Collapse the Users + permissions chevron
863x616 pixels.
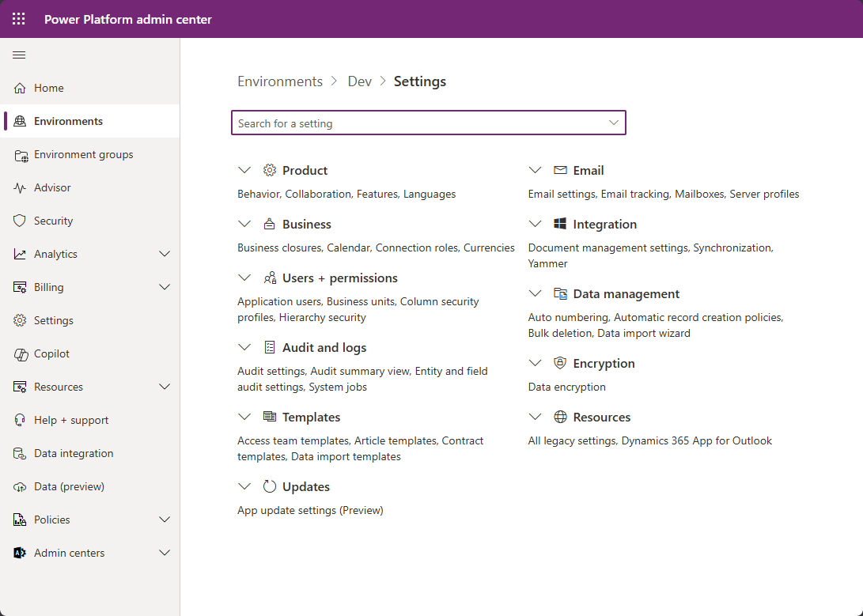click(x=244, y=278)
